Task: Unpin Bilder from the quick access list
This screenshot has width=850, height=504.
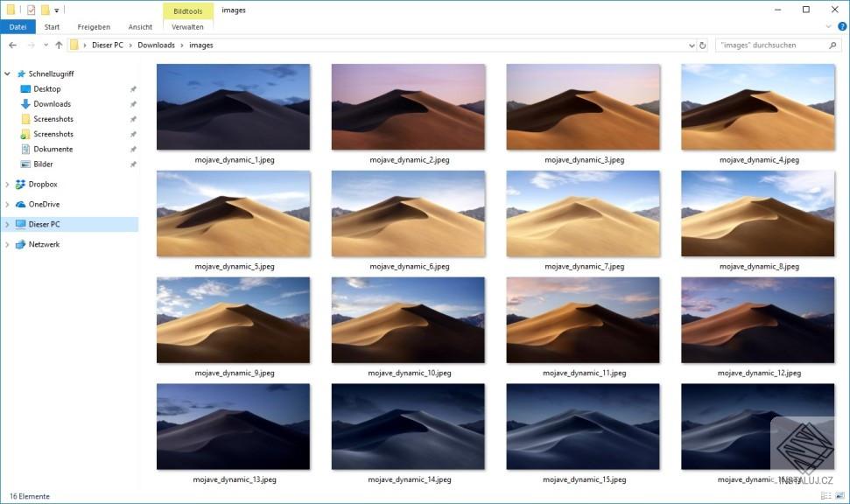Action: 133,164
